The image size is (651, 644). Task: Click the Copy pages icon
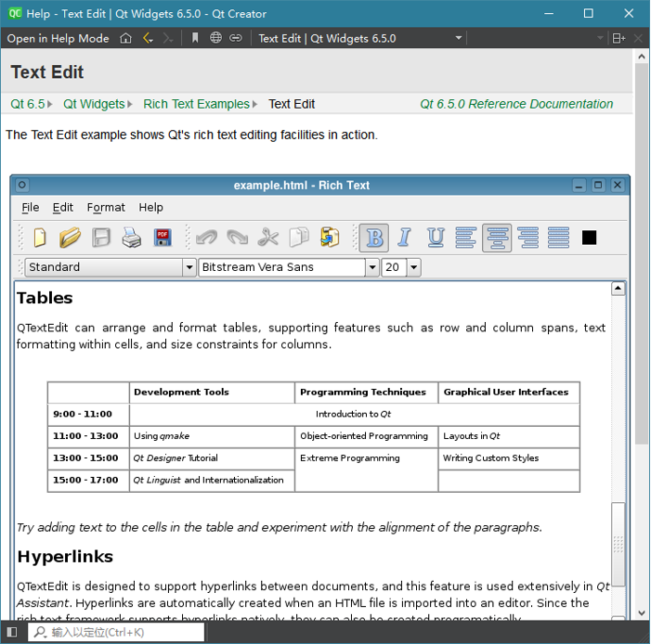click(x=299, y=238)
